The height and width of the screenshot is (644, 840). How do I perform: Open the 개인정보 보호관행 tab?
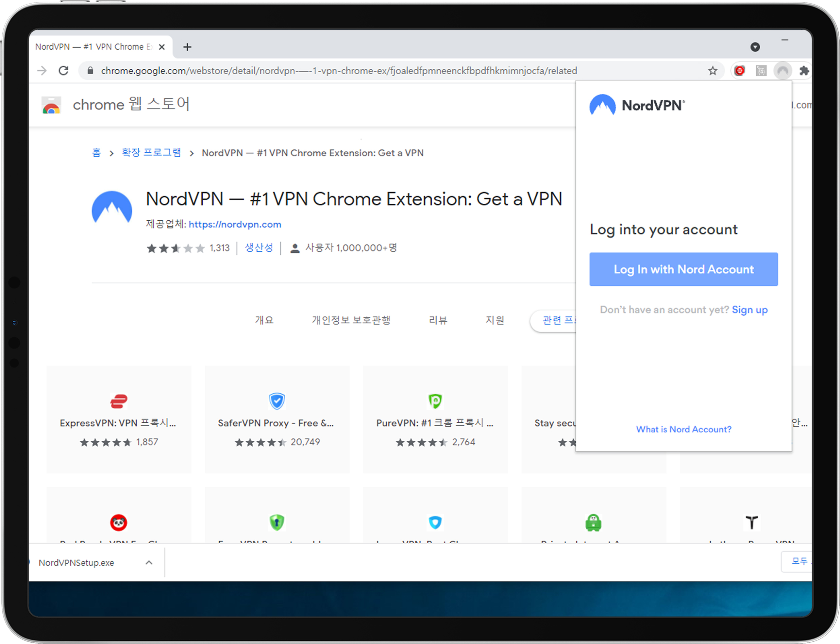[x=351, y=320]
